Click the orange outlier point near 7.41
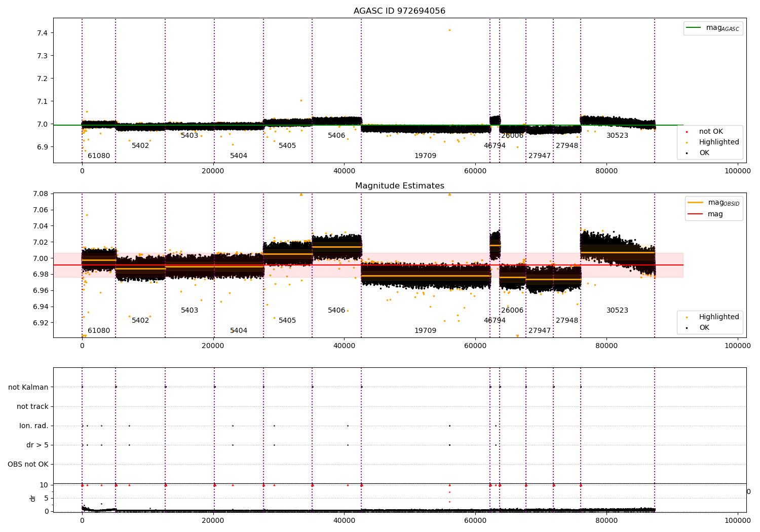 click(449, 30)
